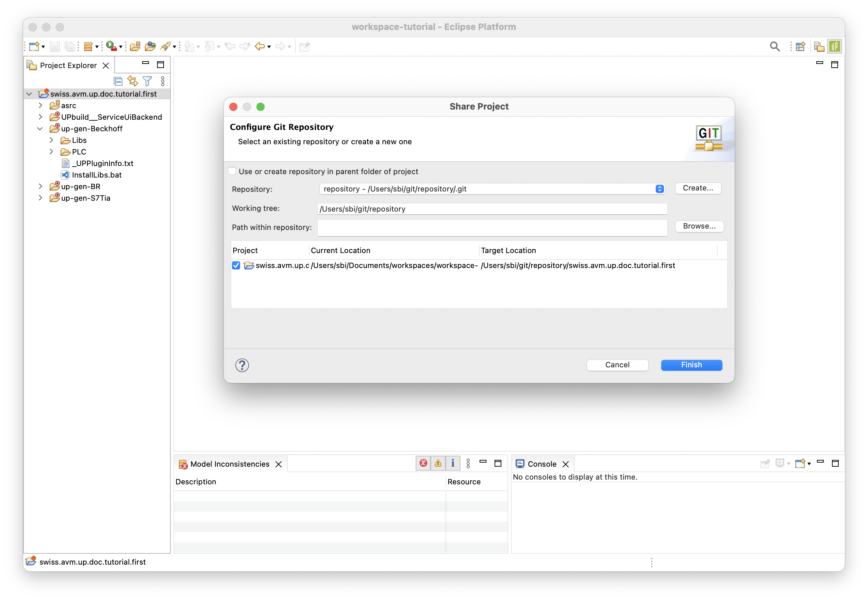Viewport: 868px width, 600px height.
Task: Click the Create... repository button
Action: point(698,188)
